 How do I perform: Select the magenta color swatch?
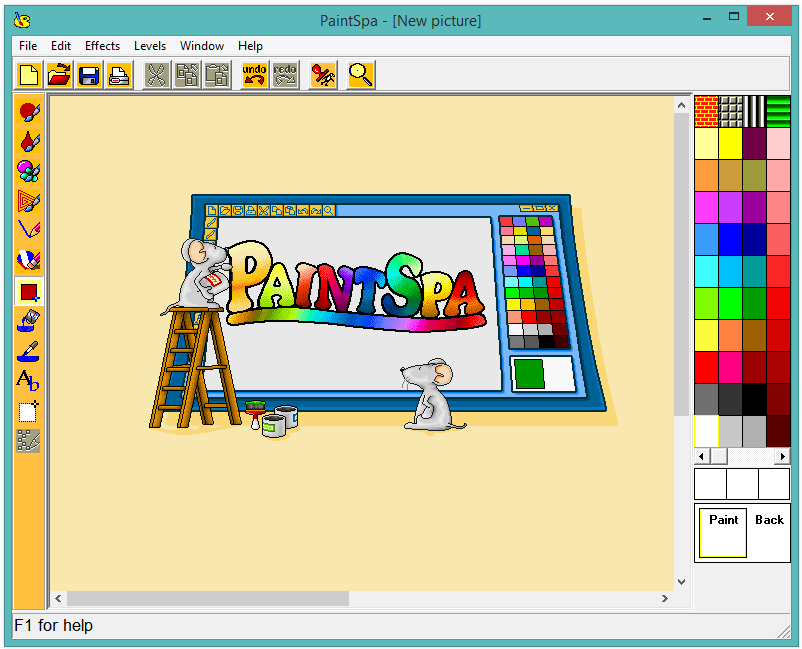(x=706, y=207)
